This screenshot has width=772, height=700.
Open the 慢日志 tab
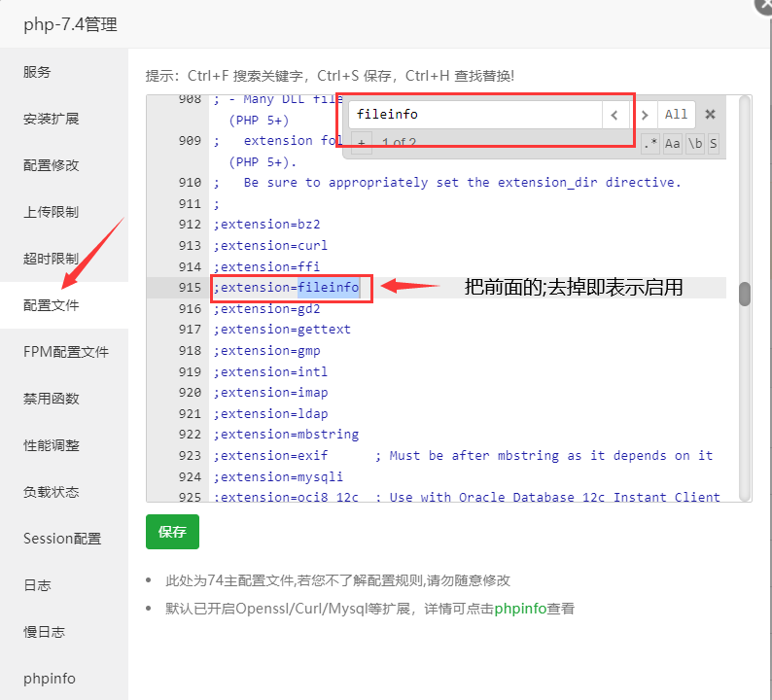(64, 632)
